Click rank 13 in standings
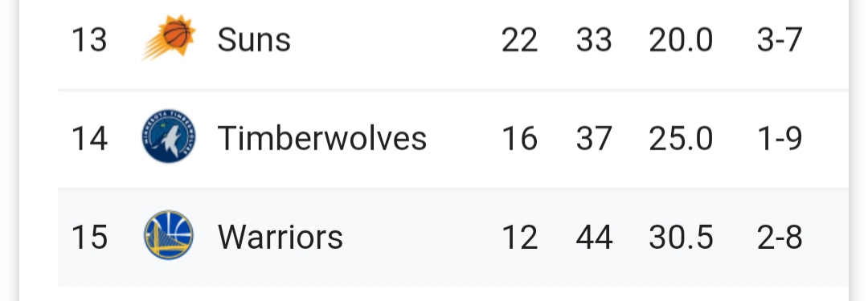The width and height of the screenshot is (868, 301). coord(89,40)
